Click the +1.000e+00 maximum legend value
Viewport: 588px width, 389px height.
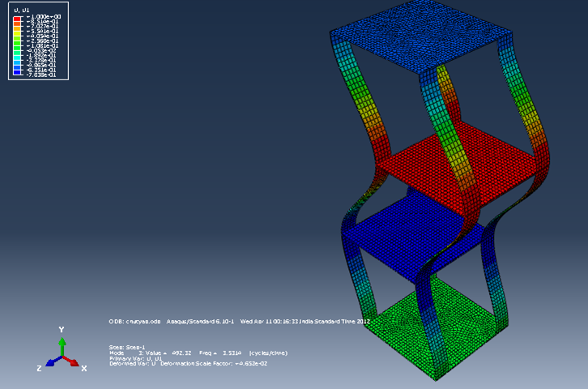[x=44, y=17]
